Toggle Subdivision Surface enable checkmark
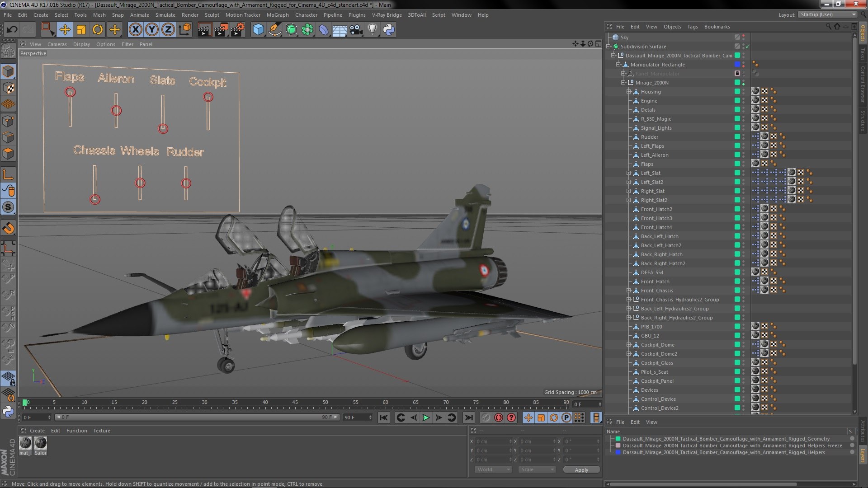 pos(748,47)
